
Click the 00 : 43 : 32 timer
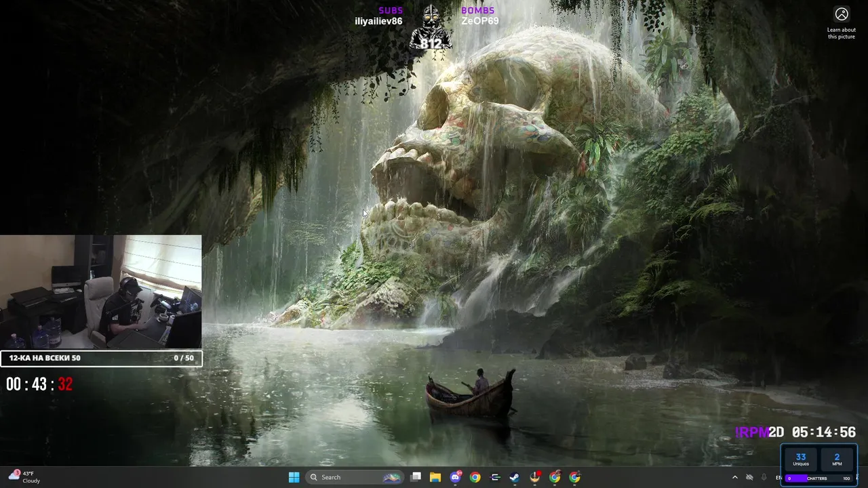39,384
